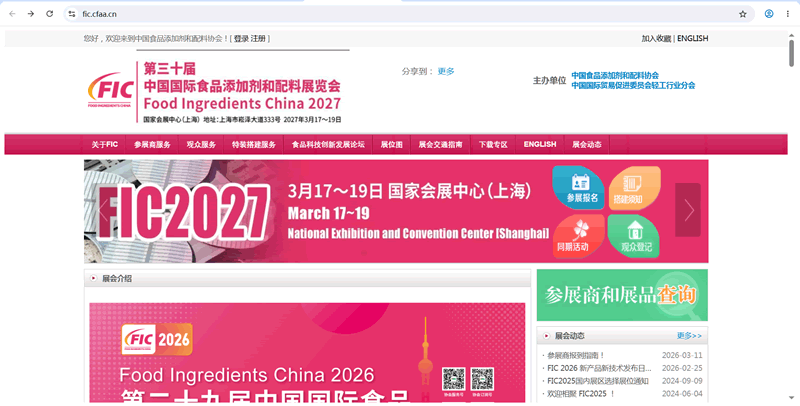The height and width of the screenshot is (406, 800).
Task: Open 中国国际贸易促进委员会轻工行业分会 organizer link
Action: click(x=633, y=85)
